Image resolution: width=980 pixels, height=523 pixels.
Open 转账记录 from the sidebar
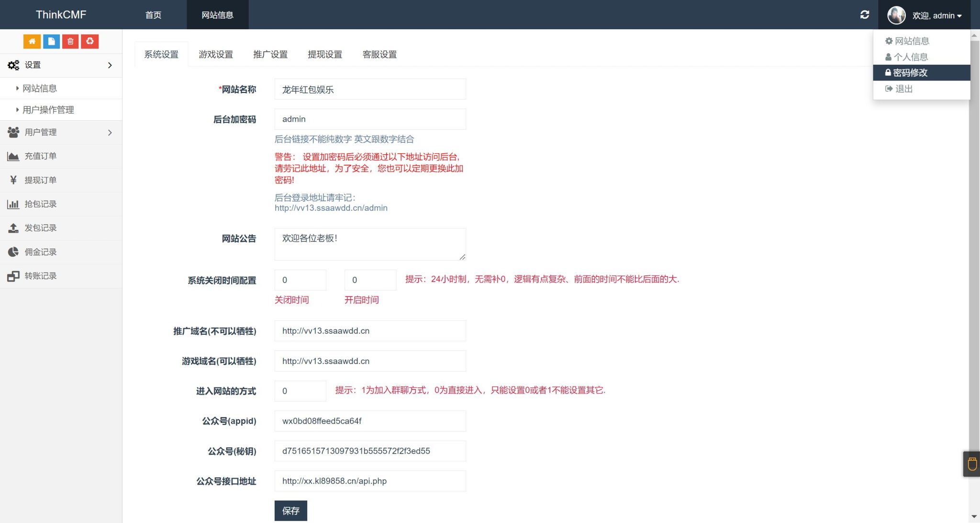point(40,276)
